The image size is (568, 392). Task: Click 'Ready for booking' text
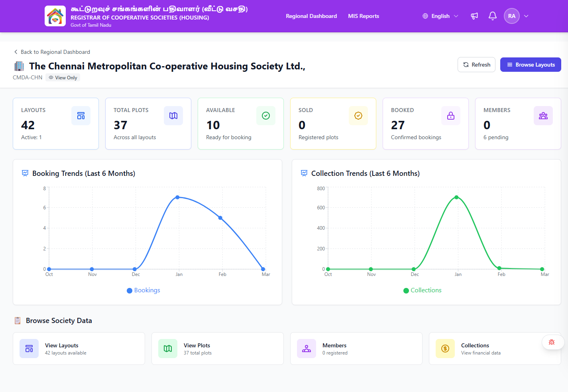pyautogui.click(x=229, y=137)
